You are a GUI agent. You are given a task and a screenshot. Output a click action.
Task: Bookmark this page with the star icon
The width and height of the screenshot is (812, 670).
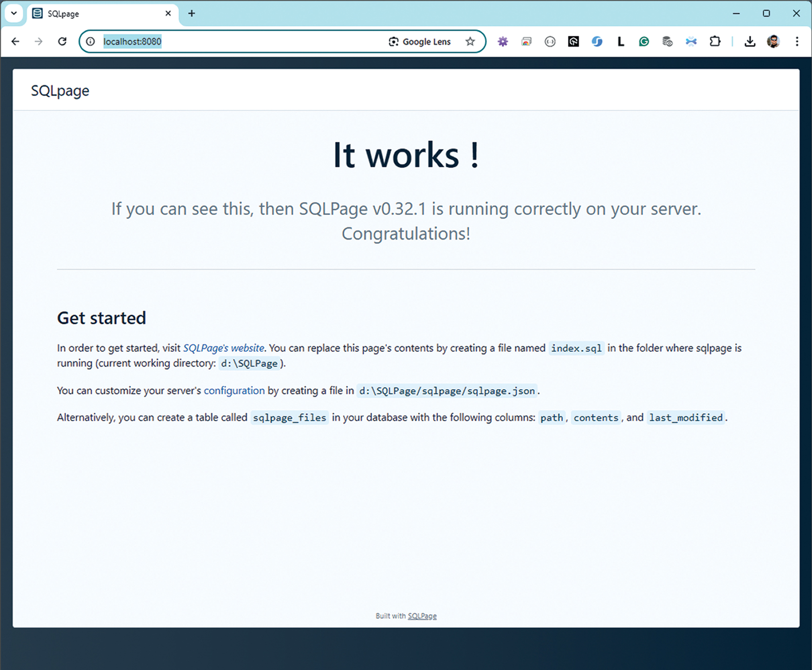[x=470, y=42]
